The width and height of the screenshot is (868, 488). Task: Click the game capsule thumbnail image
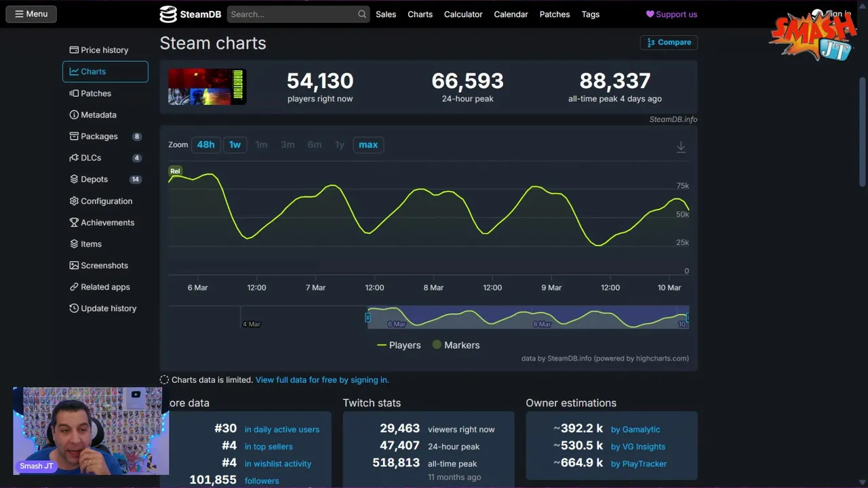pyautogui.click(x=207, y=87)
